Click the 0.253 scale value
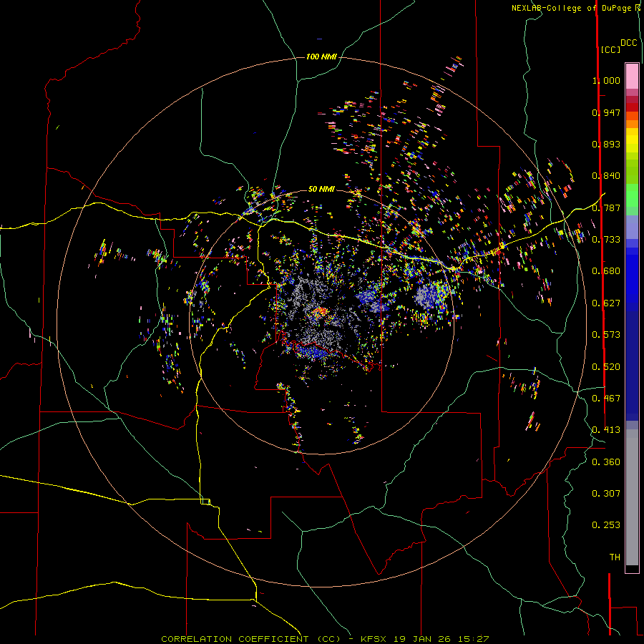This screenshot has width=644, height=644. (606, 525)
